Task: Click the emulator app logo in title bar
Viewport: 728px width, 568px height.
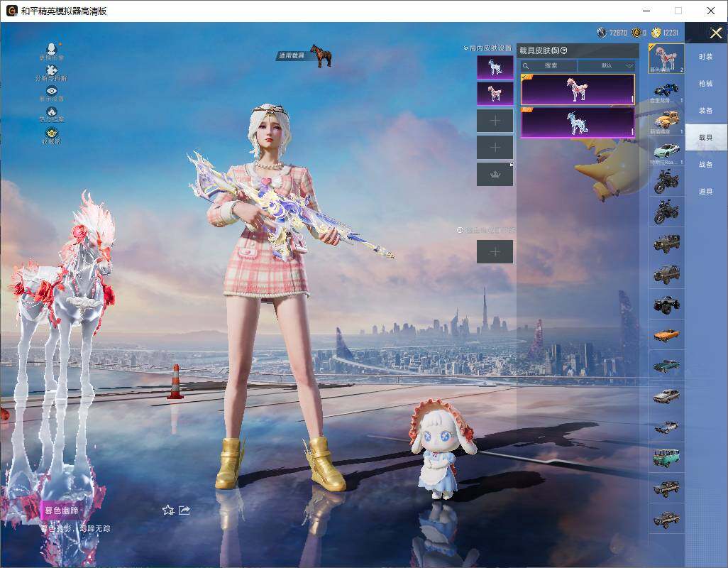Action: (x=11, y=11)
